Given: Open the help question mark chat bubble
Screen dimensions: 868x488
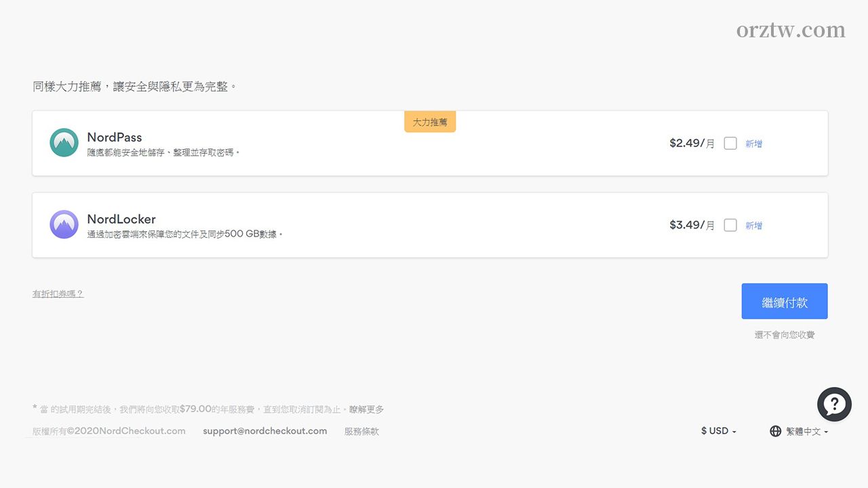Looking at the screenshot, I should click(834, 404).
